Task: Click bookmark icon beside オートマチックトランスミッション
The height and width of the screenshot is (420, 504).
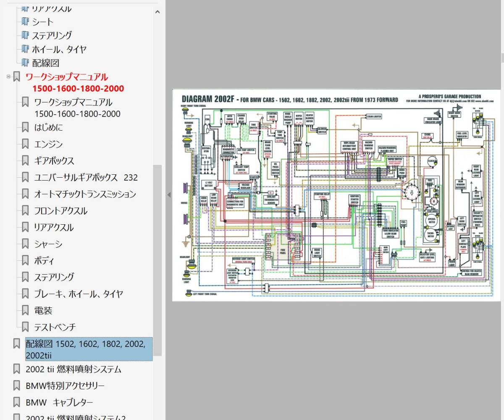Action: click(x=25, y=194)
